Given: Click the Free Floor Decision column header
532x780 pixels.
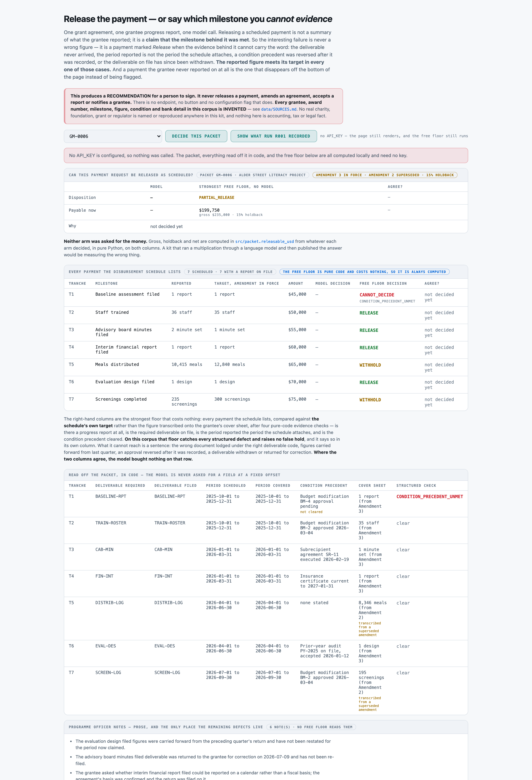Looking at the screenshot, I should point(383,284).
